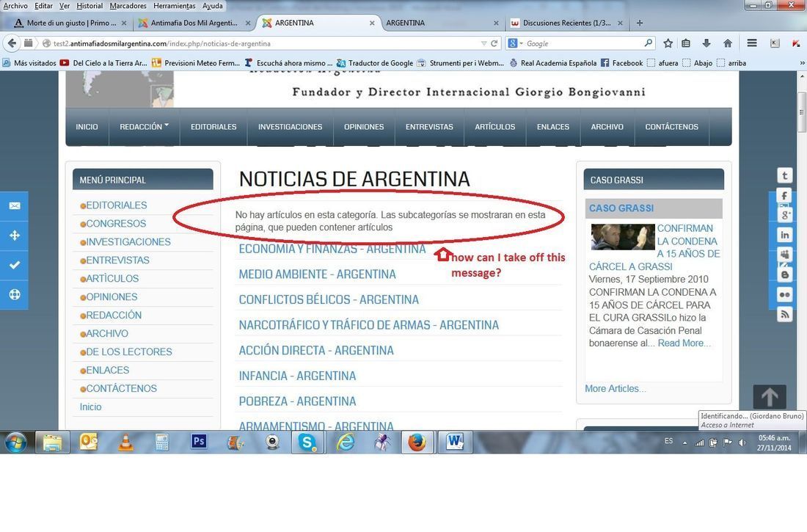
Task: Open the envelope icon in left sidebar
Action: pos(15,206)
